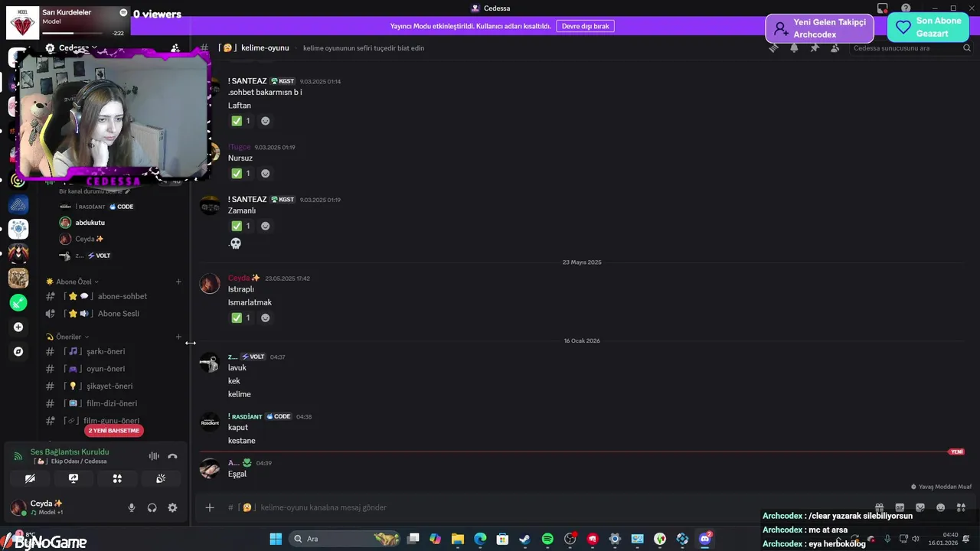The image size is (980, 551).
Task: Open user settings gear icon
Action: pyautogui.click(x=172, y=507)
